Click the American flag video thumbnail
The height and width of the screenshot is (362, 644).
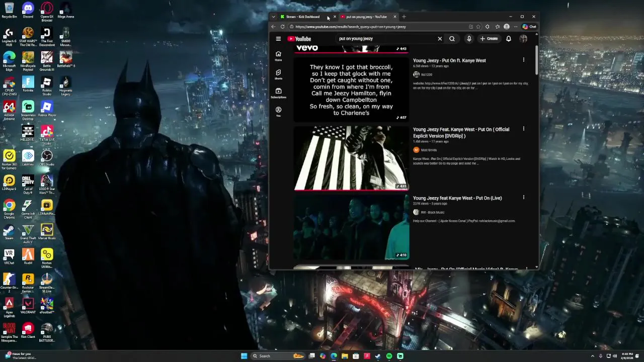351,158
